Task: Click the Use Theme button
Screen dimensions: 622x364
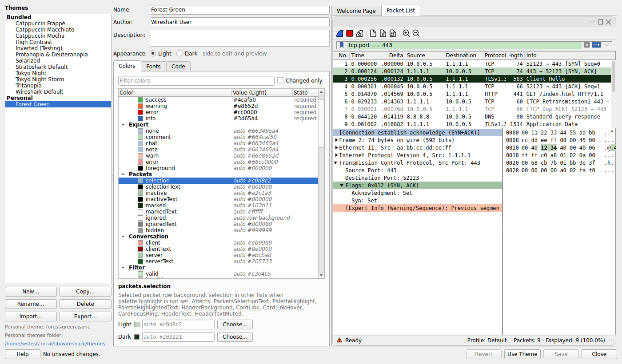Action: (522, 354)
